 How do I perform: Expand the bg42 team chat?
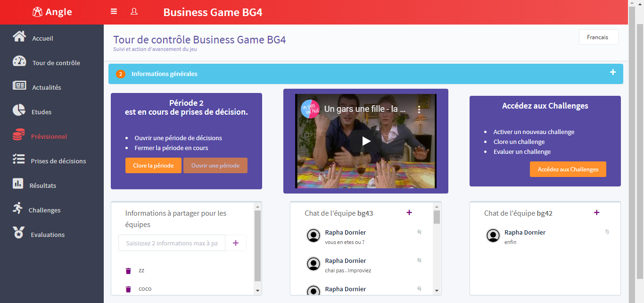596,213
